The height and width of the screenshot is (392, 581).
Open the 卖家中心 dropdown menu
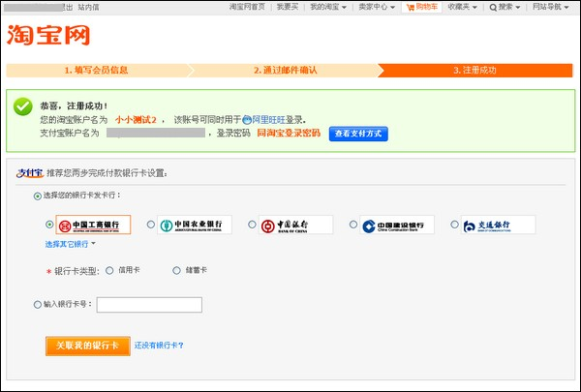tap(377, 7)
